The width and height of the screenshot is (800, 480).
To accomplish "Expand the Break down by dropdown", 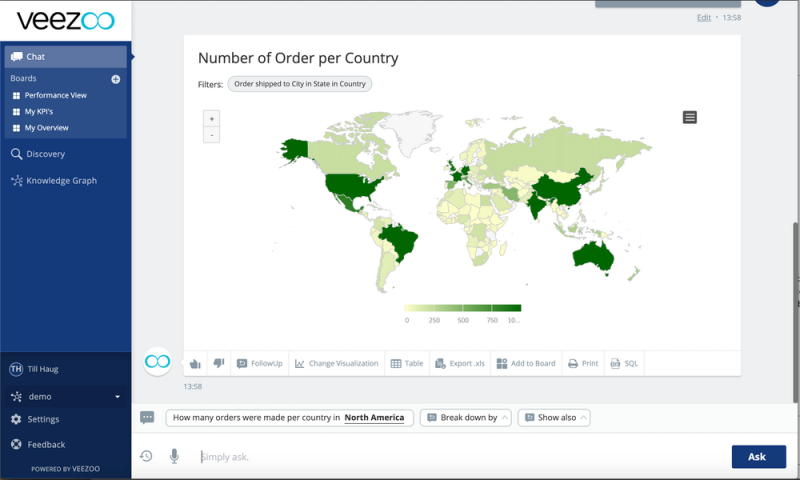I will (x=466, y=418).
